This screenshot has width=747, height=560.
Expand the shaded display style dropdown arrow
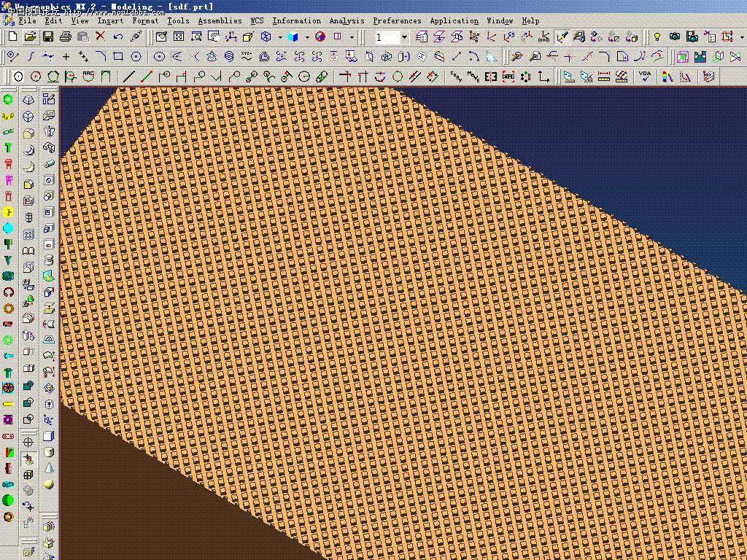307,36
